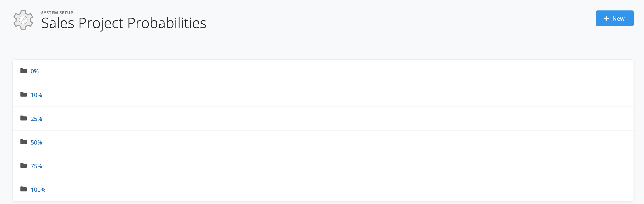Click blank space in the 100% row
644x204 pixels.
click(x=325, y=190)
